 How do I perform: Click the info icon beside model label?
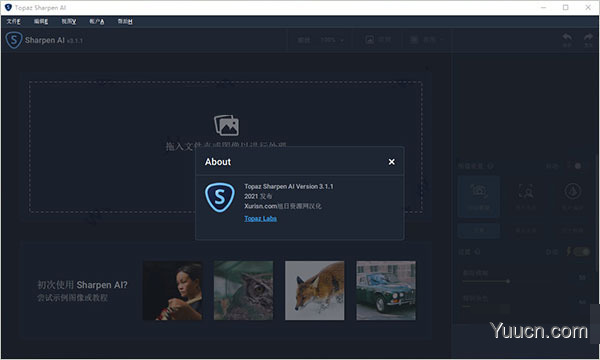490,166
